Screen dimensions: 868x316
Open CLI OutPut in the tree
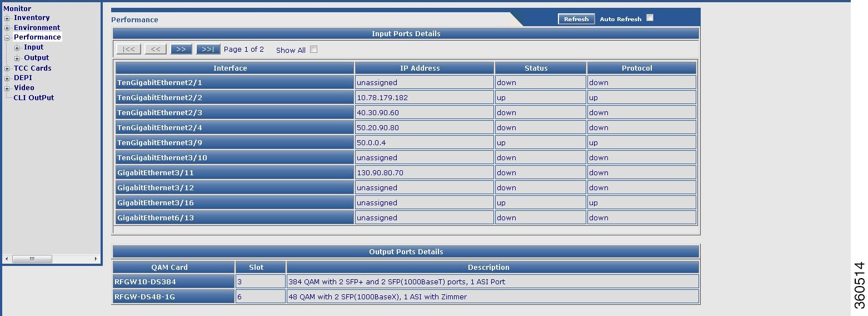34,98
